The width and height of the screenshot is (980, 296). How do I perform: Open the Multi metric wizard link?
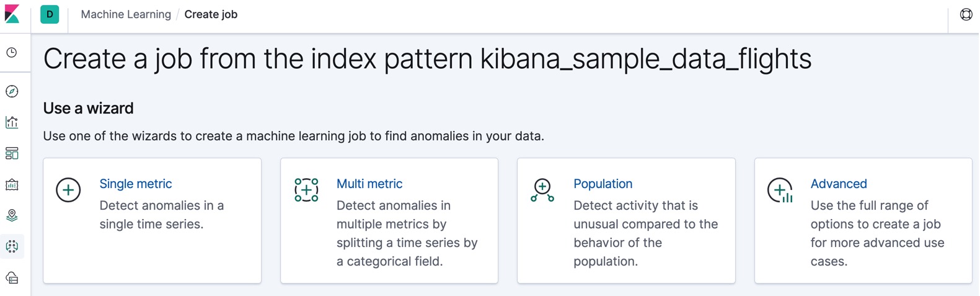(369, 184)
